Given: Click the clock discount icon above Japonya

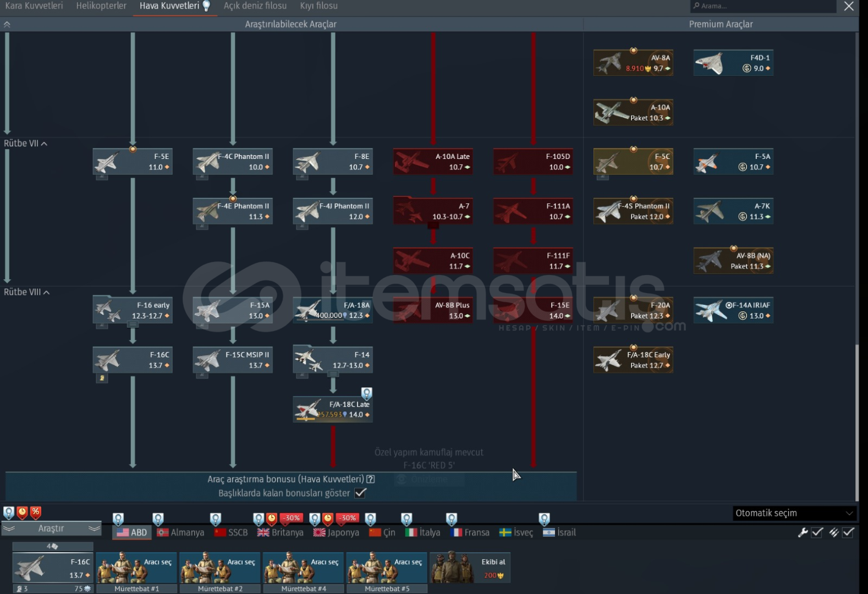Looking at the screenshot, I should (x=328, y=518).
